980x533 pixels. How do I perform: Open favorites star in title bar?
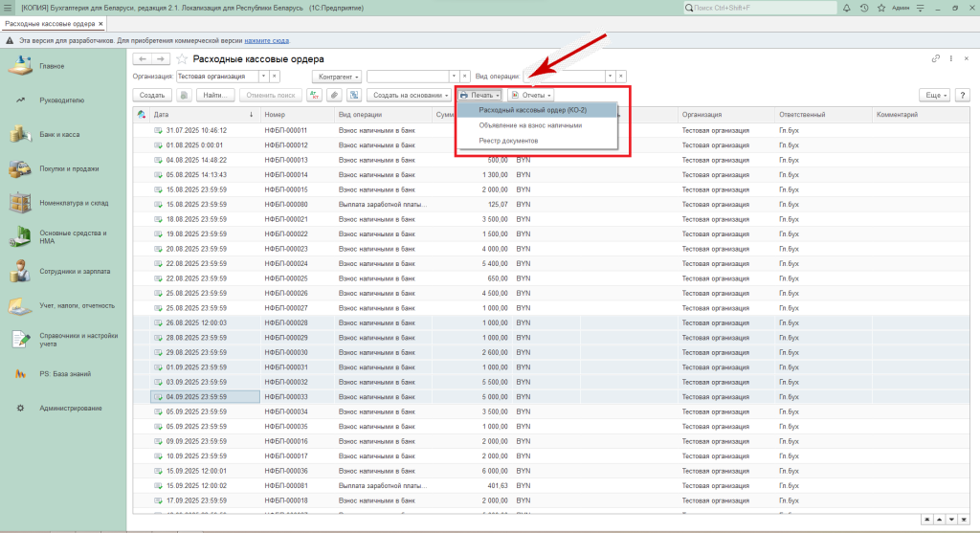click(881, 8)
